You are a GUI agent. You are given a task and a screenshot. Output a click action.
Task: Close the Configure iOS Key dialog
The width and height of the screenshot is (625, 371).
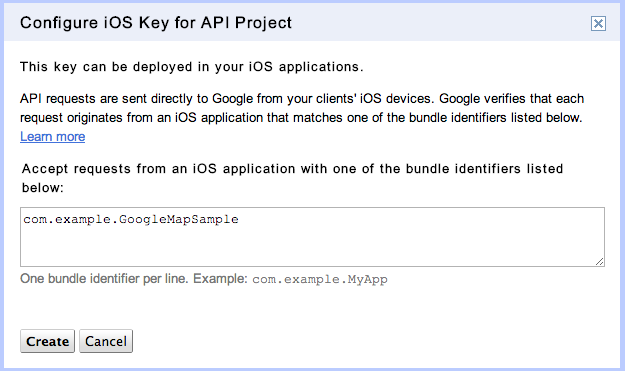click(x=598, y=24)
